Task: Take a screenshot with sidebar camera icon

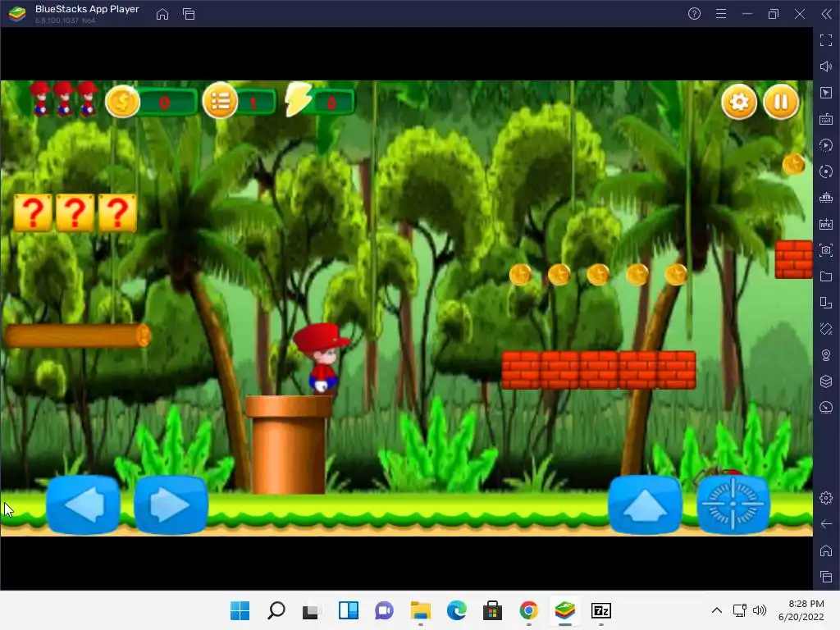Action: tap(825, 250)
